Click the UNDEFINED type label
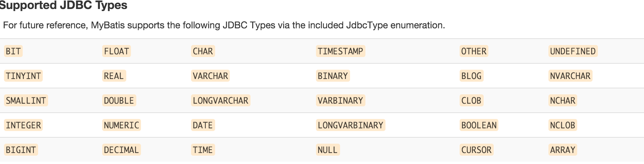Viewport: 644px width, 164px height. point(573,51)
